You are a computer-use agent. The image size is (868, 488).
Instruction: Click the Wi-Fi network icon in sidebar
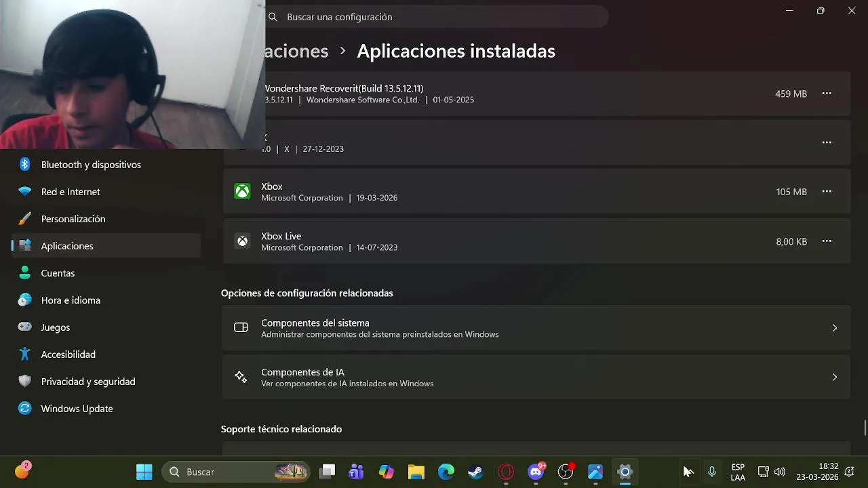(x=25, y=192)
